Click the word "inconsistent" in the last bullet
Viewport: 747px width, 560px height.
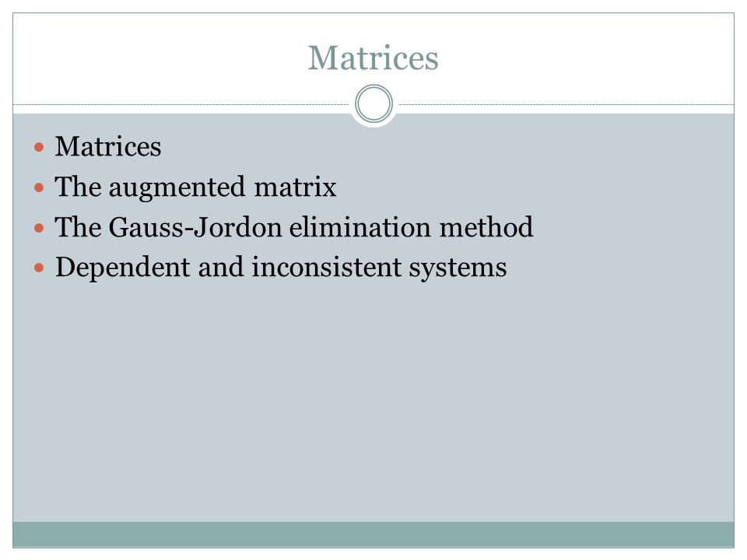click(x=327, y=267)
